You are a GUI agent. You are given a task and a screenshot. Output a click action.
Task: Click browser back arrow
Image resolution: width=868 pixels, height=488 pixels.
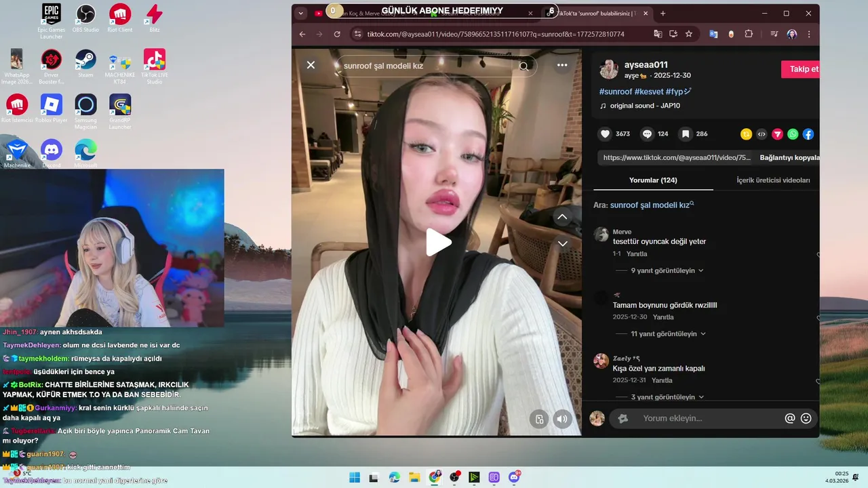click(x=302, y=34)
